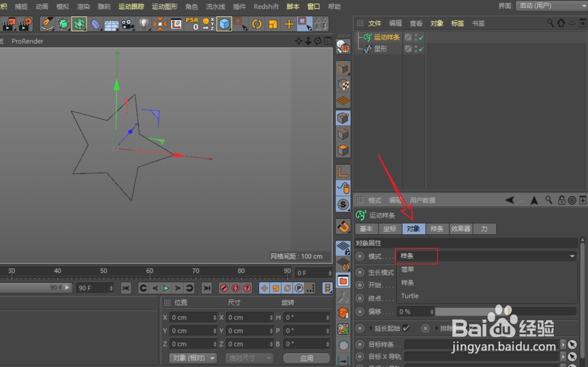Select the 星形 object in object manager

point(380,49)
